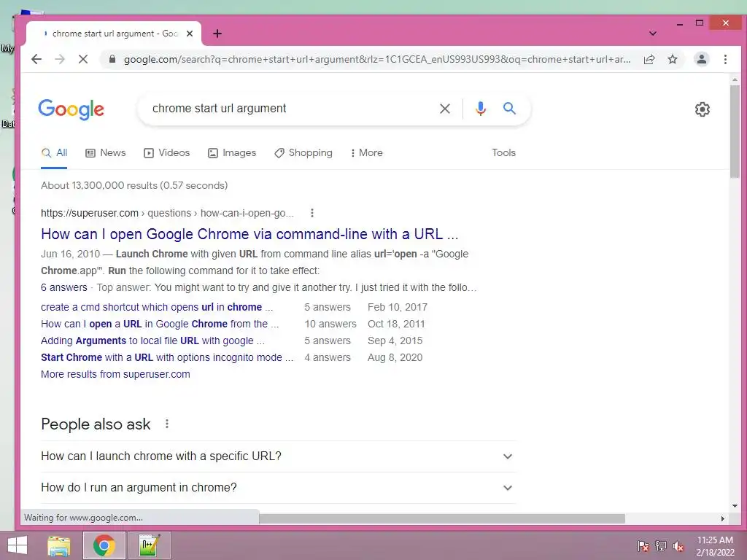Click the forward navigation arrow

pyautogui.click(x=60, y=59)
